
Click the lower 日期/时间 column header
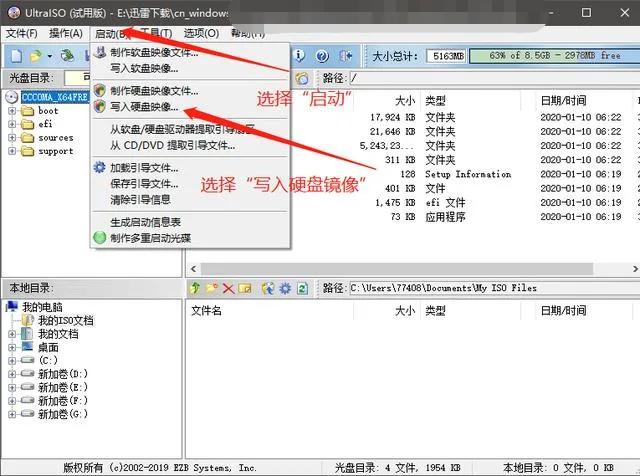coord(563,311)
